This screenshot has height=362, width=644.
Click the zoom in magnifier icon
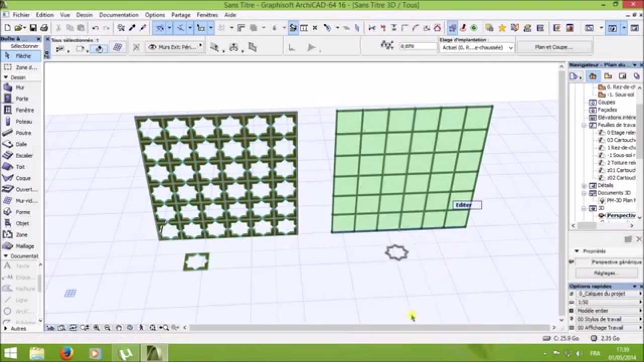point(96,327)
